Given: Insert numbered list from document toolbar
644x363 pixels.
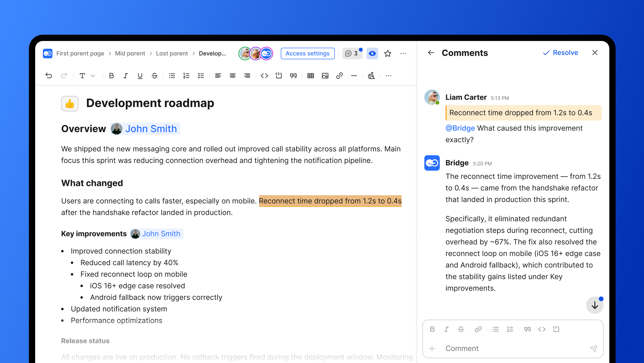Looking at the screenshot, I should point(186,75).
